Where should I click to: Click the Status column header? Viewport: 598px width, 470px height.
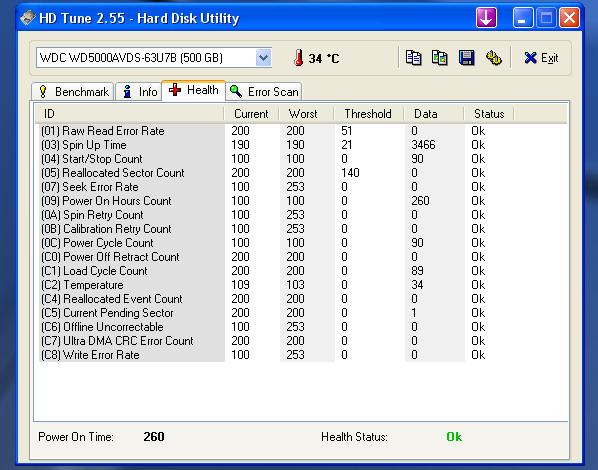489,114
